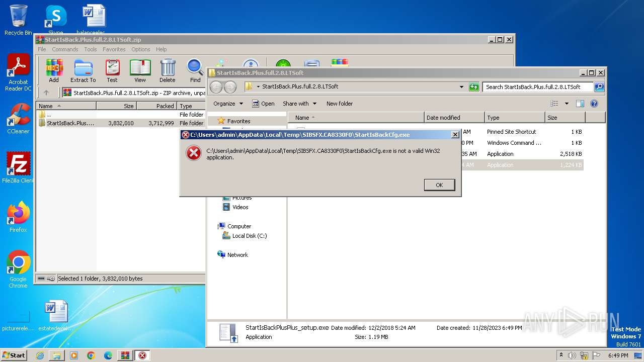644x362 pixels.
Task: Sort WinRAR list by Size column
Action: pyautogui.click(x=116, y=106)
